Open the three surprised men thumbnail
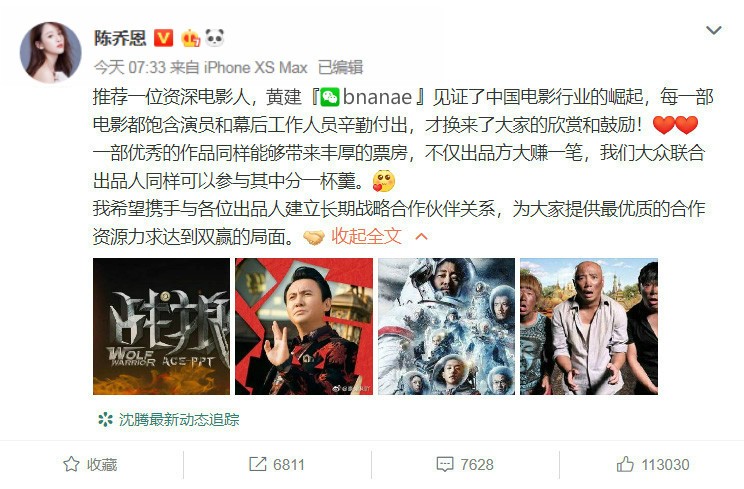Image resolution: width=744 pixels, height=489 pixels. pos(589,326)
